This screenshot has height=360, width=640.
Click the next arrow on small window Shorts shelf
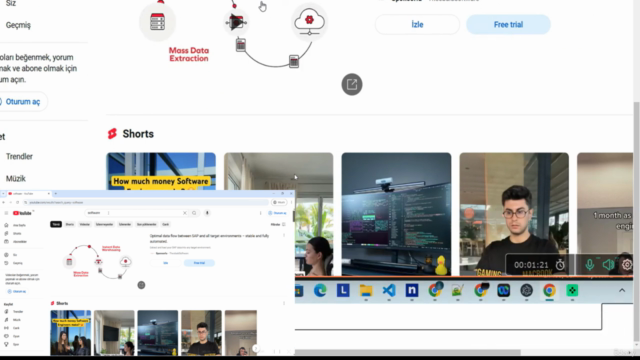(256, 348)
